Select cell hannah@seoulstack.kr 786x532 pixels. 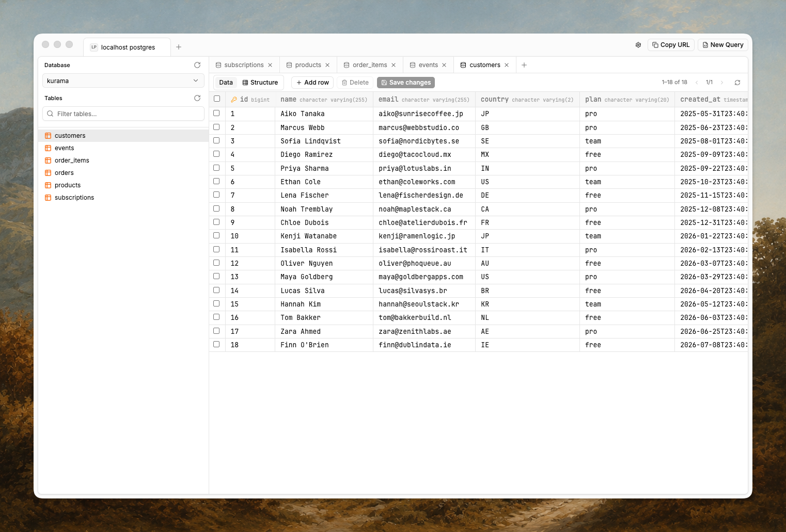click(x=424, y=304)
